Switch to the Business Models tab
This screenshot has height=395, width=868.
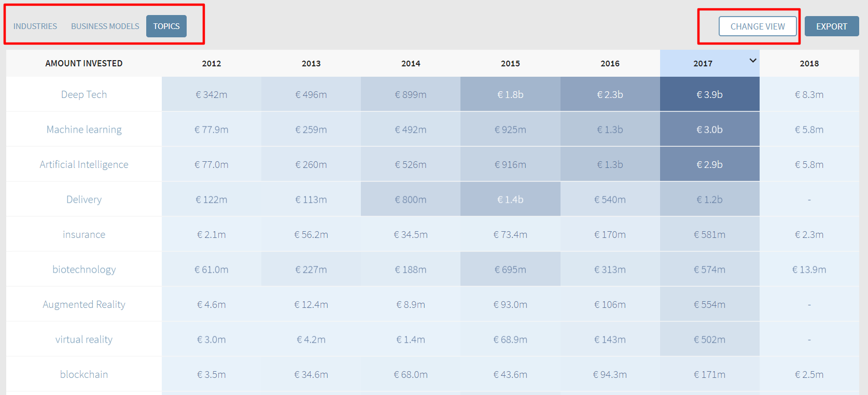point(105,26)
